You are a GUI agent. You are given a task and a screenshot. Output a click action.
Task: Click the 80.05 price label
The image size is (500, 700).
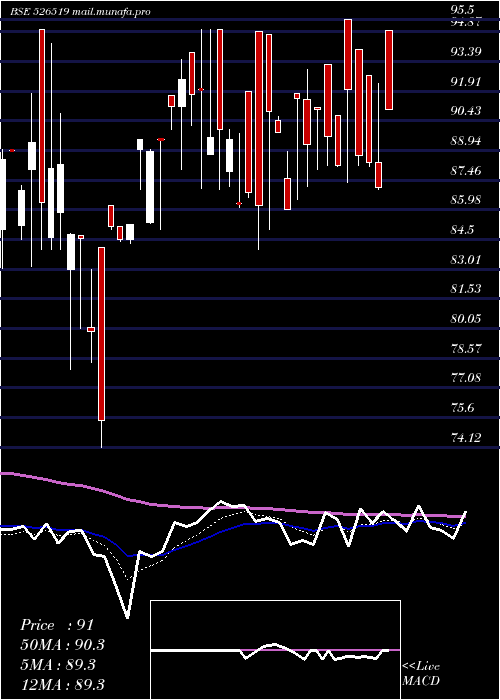point(466,319)
